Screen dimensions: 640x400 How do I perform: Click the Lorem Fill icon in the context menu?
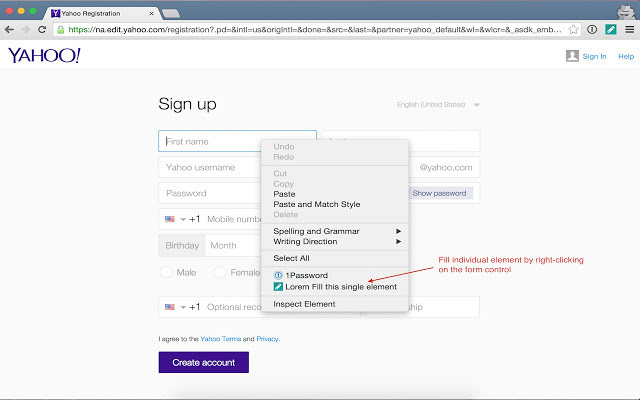click(278, 287)
